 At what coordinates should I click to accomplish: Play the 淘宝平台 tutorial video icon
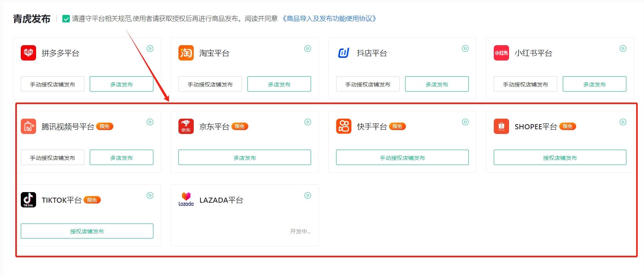tap(308, 49)
